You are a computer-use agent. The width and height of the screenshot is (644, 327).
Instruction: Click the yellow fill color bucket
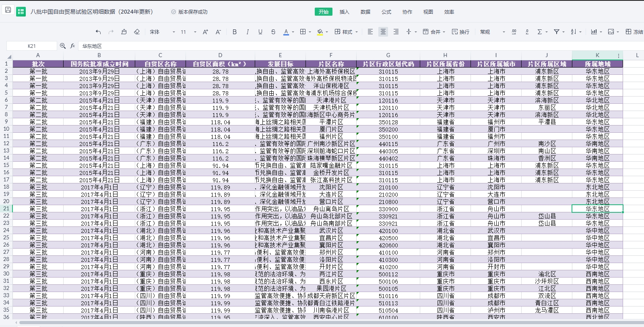[x=320, y=32]
